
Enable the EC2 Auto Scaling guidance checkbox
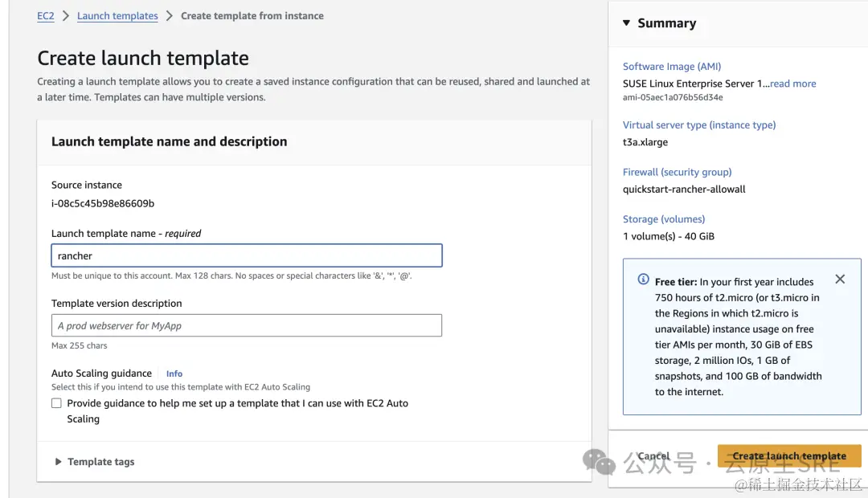(x=56, y=403)
